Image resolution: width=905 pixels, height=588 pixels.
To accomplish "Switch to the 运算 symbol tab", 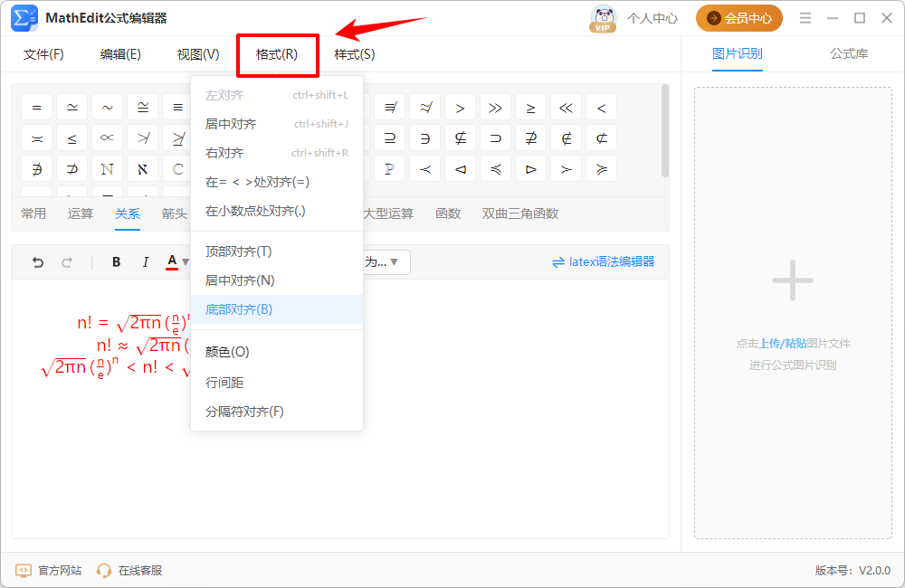I will [81, 213].
